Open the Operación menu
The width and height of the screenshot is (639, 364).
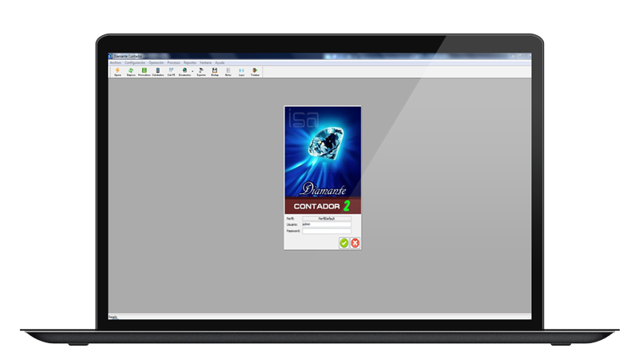(x=156, y=63)
